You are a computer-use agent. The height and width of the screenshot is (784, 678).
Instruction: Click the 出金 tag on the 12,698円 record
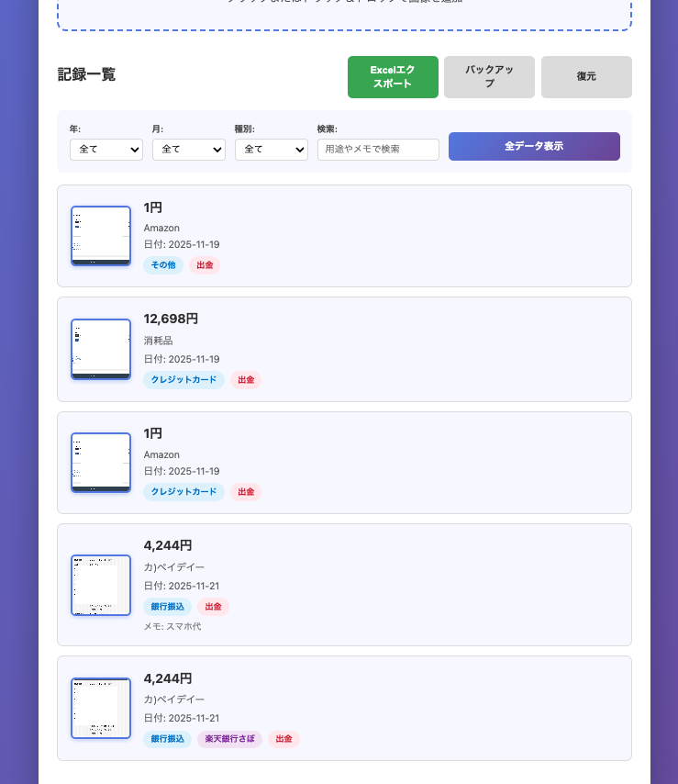[246, 379]
